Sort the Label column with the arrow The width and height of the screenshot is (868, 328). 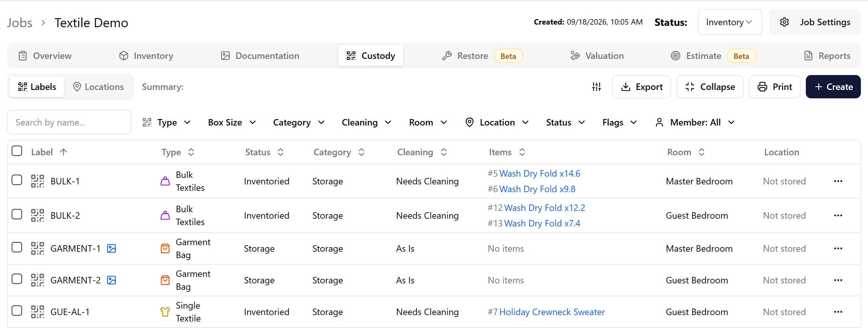(63, 152)
